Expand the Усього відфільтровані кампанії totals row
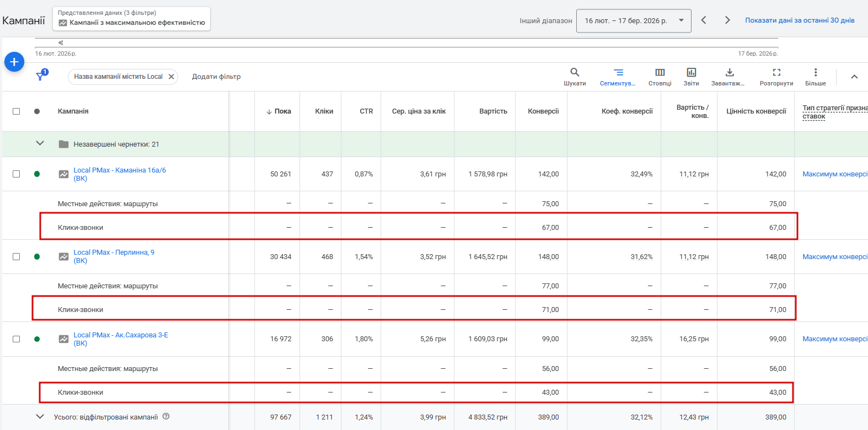This screenshot has width=868, height=430. pyautogui.click(x=40, y=417)
